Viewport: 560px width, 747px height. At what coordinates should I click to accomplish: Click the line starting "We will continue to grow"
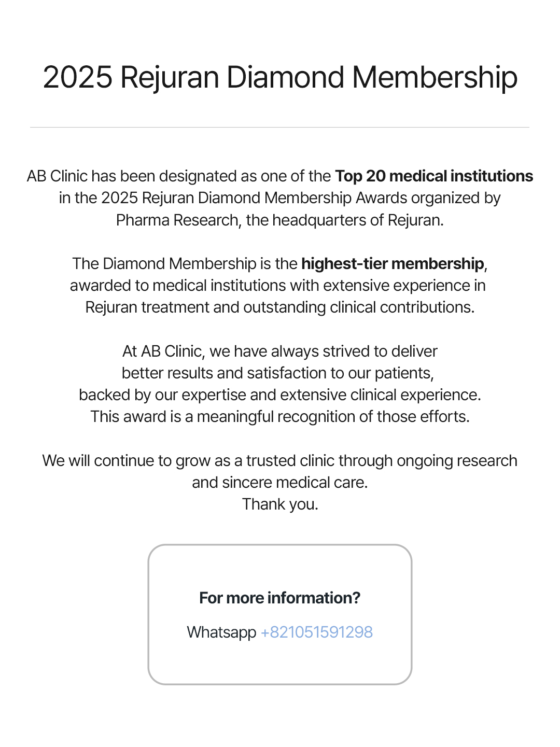point(280,461)
